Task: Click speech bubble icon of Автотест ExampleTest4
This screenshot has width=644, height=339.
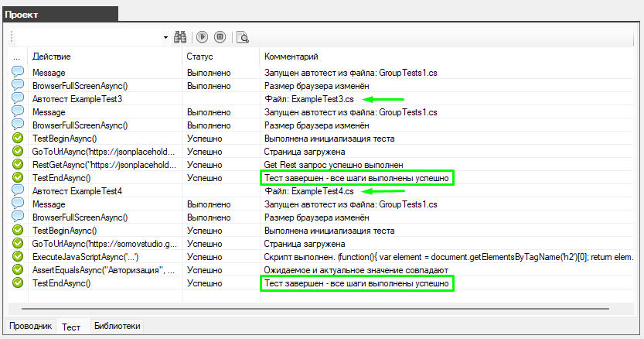Action: tap(18, 191)
